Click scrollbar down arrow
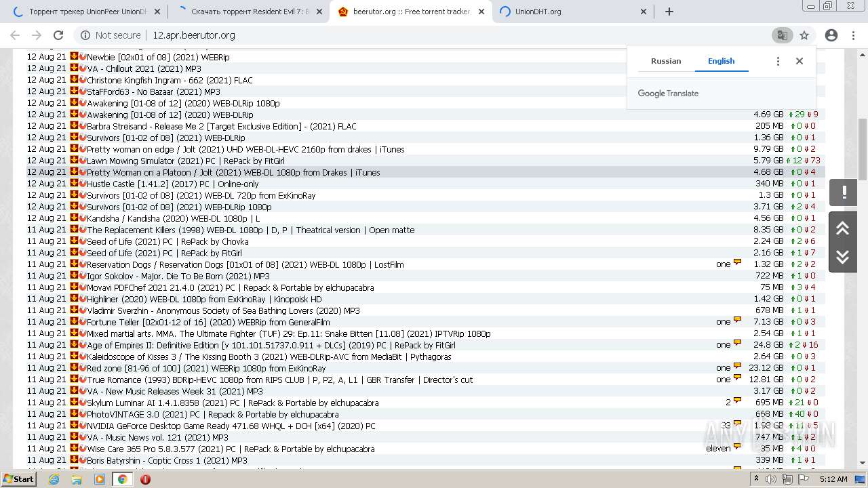The width and height of the screenshot is (868, 488). pyautogui.click(x=863, y=463)
